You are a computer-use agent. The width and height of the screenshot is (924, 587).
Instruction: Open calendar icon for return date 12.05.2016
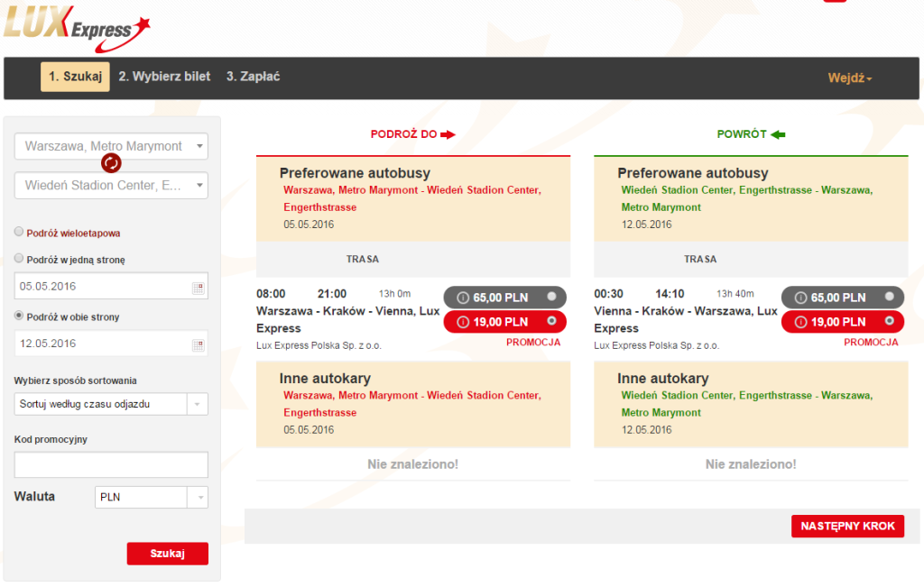point(198,345)
